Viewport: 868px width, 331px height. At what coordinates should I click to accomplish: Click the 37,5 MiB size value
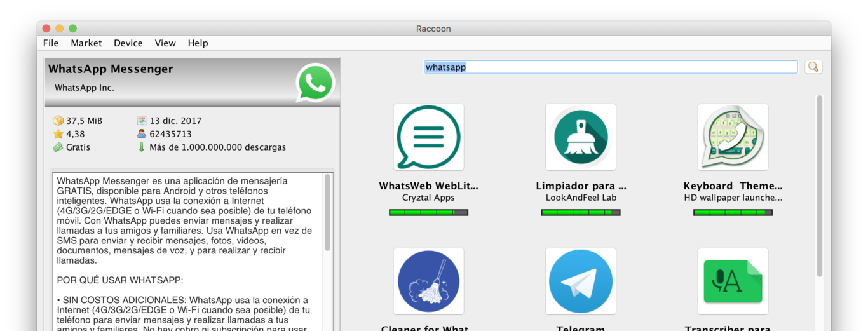[x=84, y=121]
